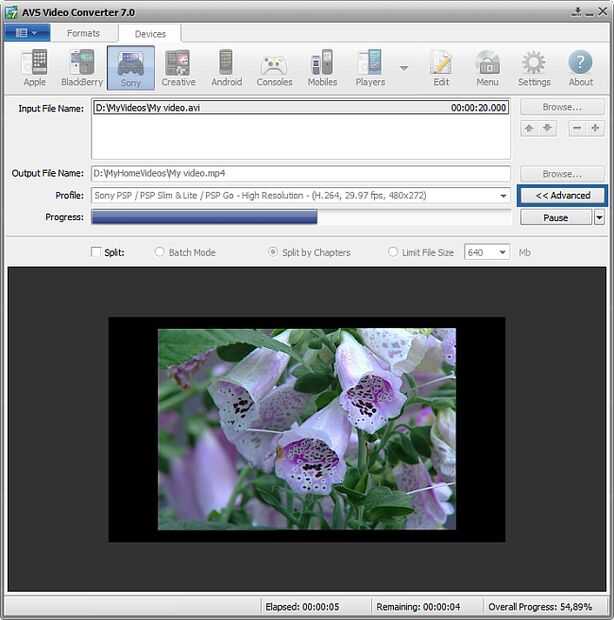Click the 00:00:20.000 duration value
The width and height of the screenshot is (614, 620).
[x=478, y=108]
